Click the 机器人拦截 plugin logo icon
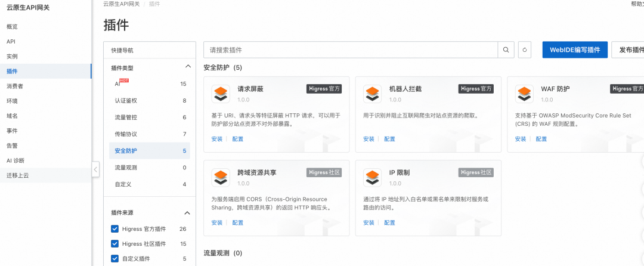The width and height of the screenshot is (644, 266). tap(373, 94)
